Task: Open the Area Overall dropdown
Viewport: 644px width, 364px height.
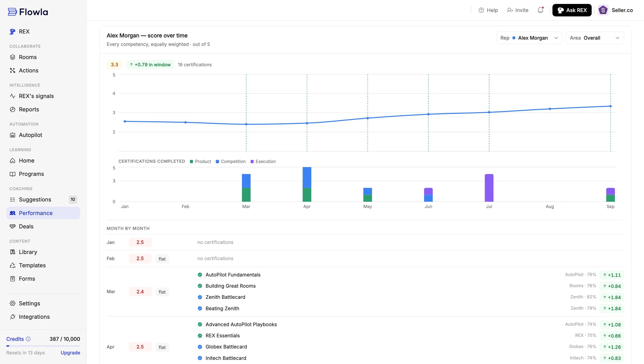Action: point(595,38)
